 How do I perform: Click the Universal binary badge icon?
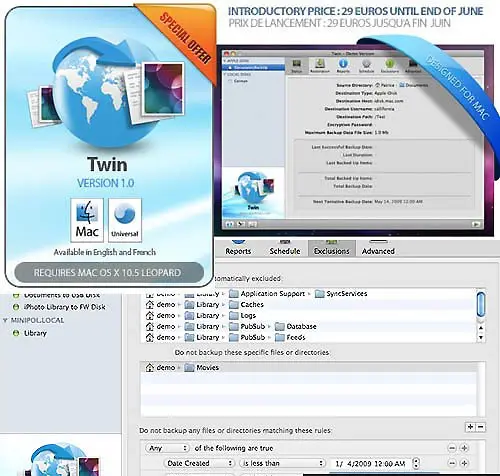pyautogui.click(x=125, y=219)
